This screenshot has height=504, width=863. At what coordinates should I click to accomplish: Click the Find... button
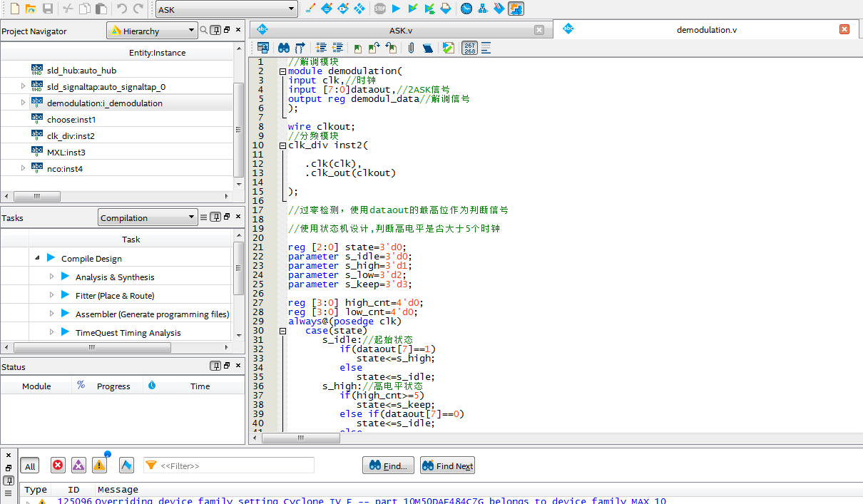click(388, 466)
